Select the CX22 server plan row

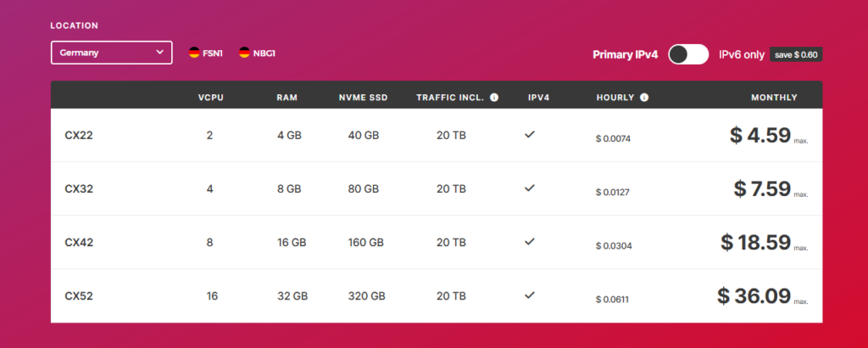(x=437, y=135)
